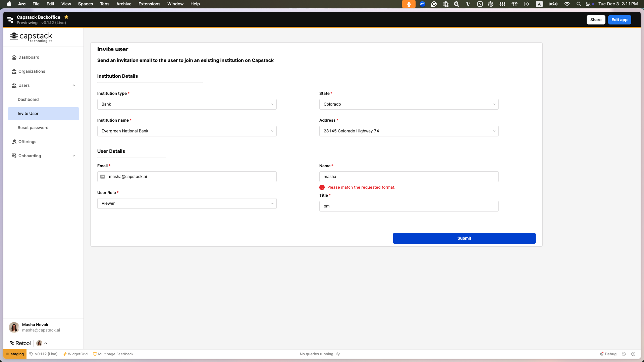Click the date and time in menu bar
The width and height of the screenshot is (644, 362).
tap(618, 4)
